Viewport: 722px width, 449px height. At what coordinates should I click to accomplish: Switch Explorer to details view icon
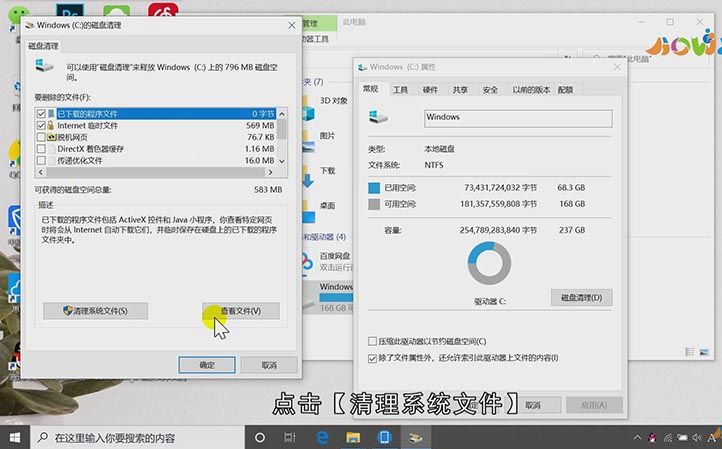(689, 352)
